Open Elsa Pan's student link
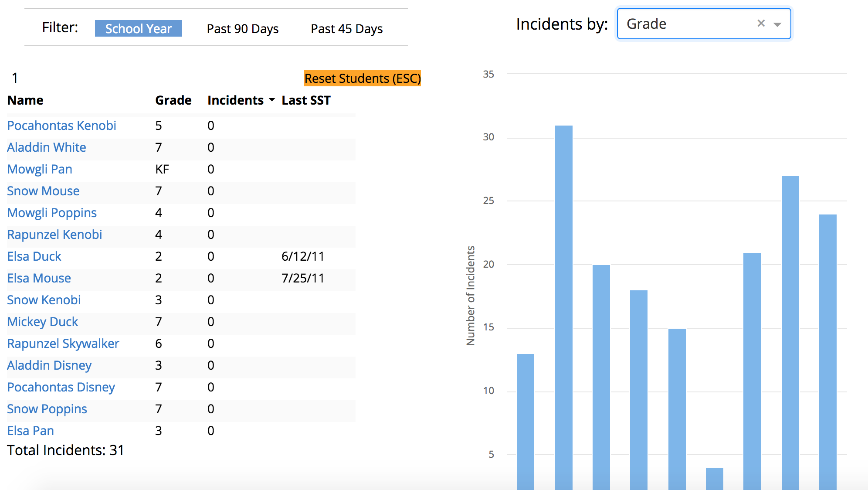 pos(30,431)
